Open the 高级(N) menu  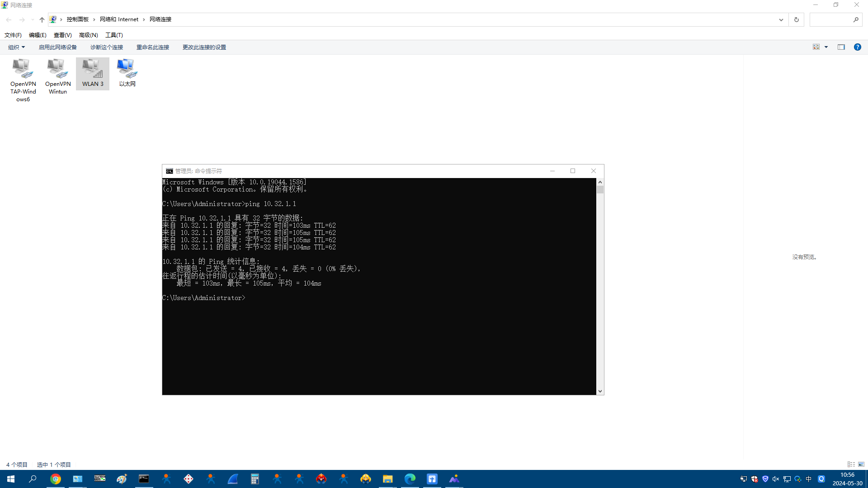88,35
